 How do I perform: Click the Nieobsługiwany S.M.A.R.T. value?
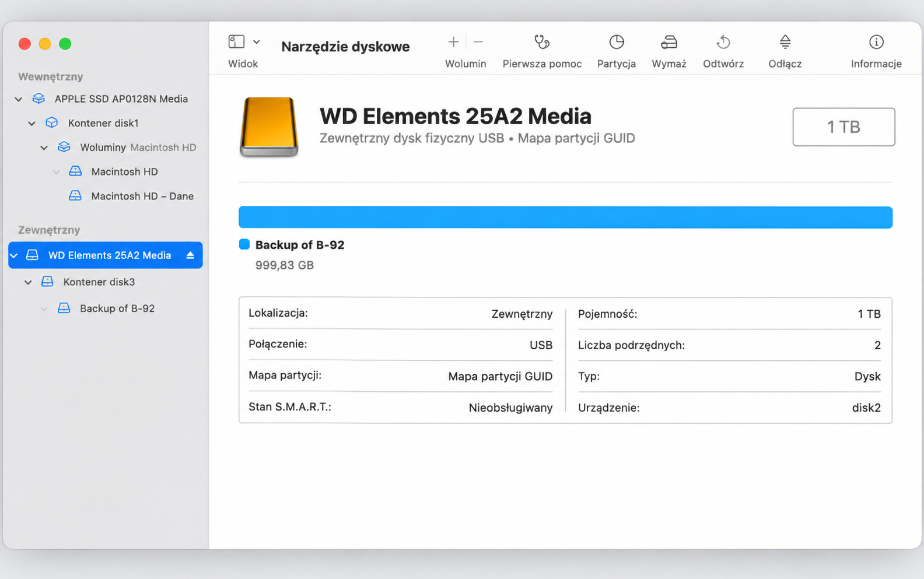click(x=510, y=408)
